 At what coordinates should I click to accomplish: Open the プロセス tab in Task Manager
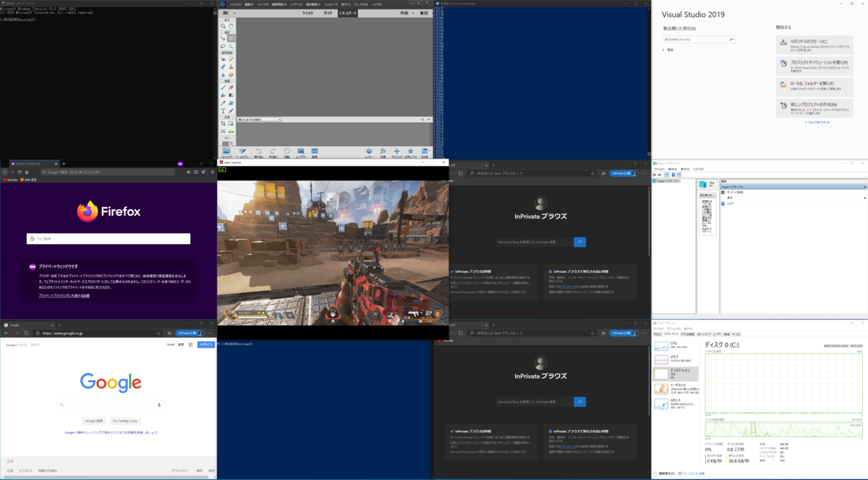coord(658,334)
